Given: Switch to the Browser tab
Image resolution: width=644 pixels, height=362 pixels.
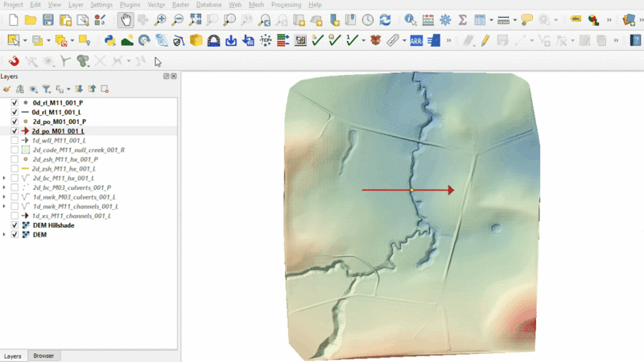Looking at the screenshot, I should pyautogui.click(x=43, y=356).
